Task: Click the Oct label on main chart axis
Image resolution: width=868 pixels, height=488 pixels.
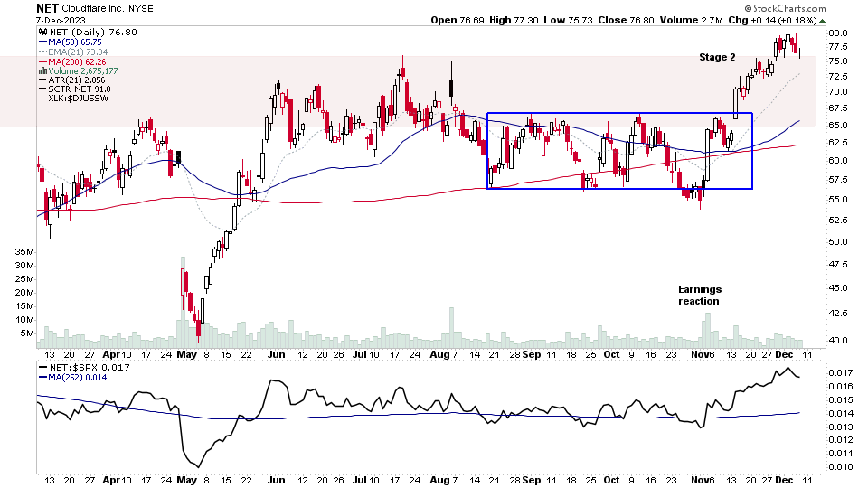Action: tap(611, 354)
